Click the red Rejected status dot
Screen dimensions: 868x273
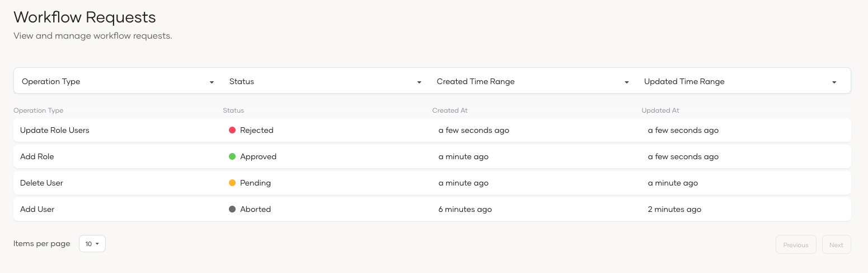tap(232, 130)
